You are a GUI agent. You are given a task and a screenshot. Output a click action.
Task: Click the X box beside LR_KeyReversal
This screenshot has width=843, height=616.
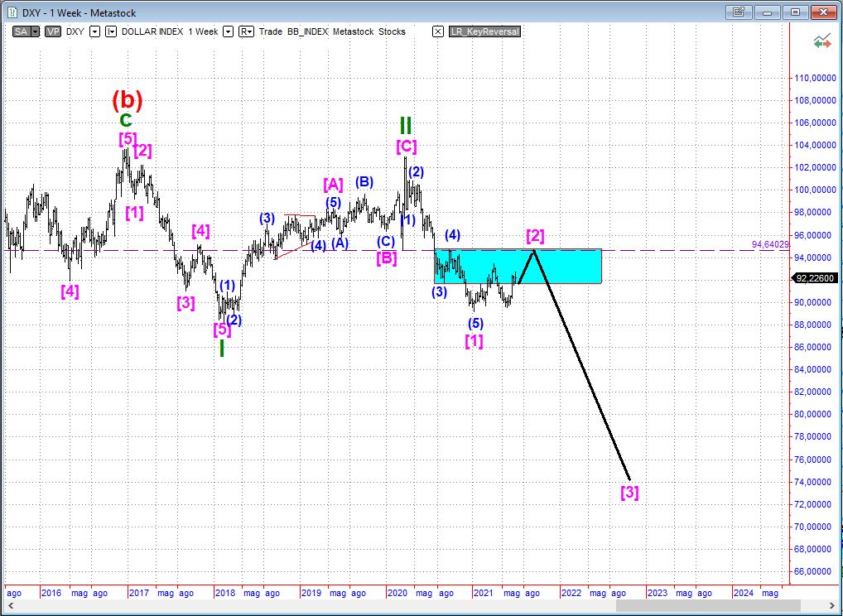438,31
